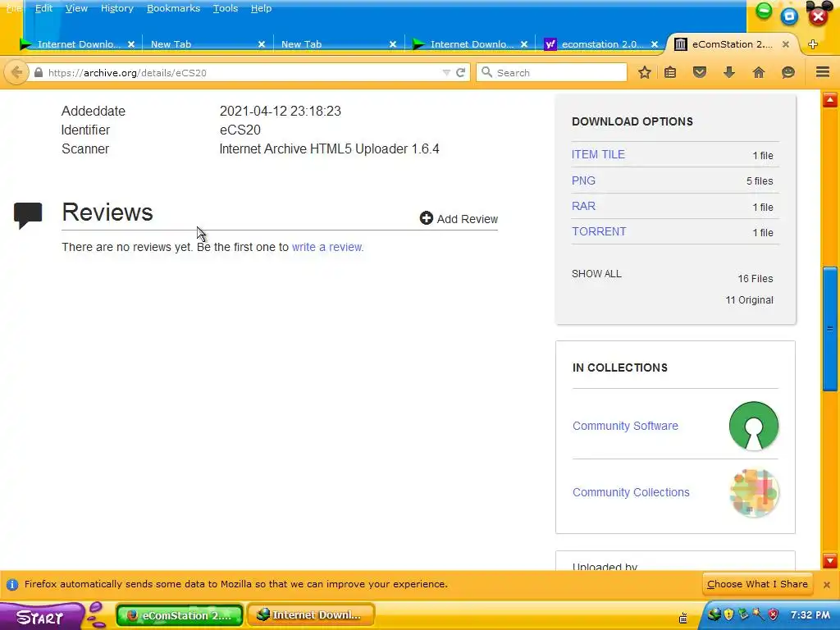Click the taskbar clock showing 7:32 PM
This screenshot has height=630, width=840.
tap(810, 615)
